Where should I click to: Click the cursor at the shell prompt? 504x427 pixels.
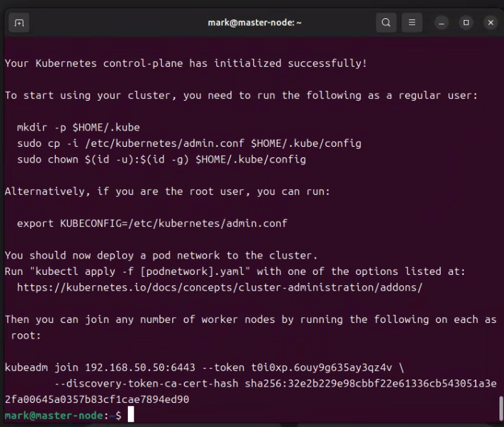131,415
